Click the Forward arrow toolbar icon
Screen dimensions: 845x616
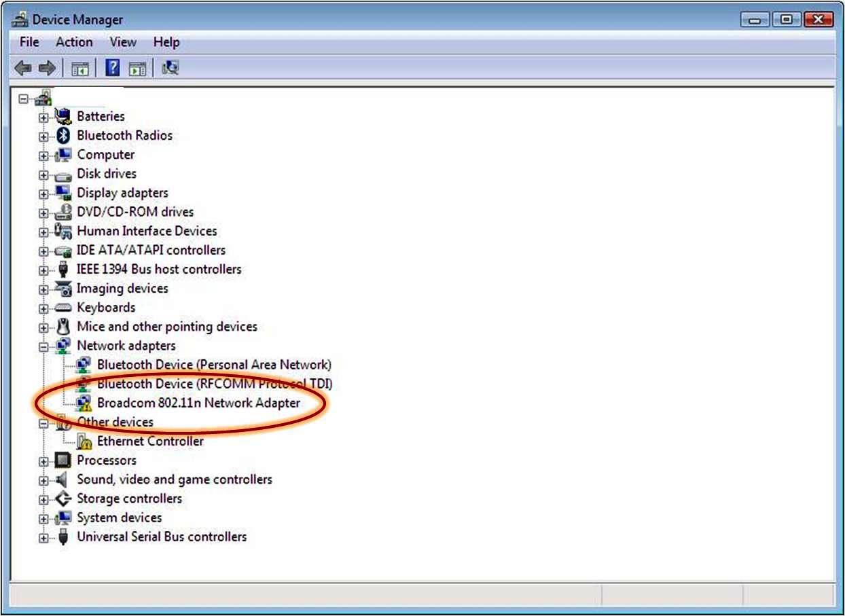coord(46,68)
